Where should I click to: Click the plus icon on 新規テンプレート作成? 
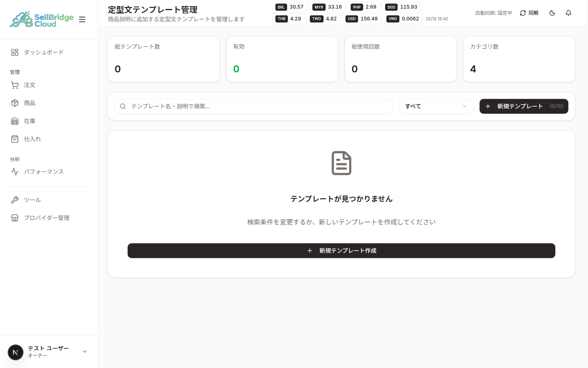310,251
